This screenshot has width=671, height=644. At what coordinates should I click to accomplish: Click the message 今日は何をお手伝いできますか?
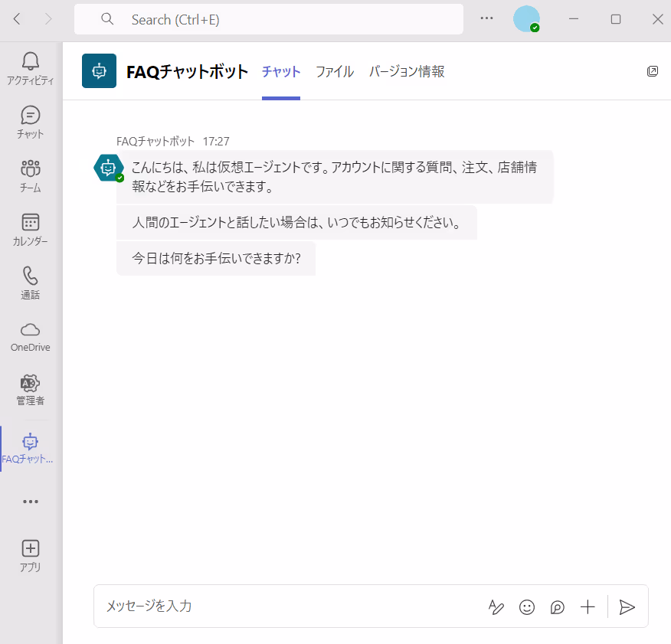click(x=216, y=258)
